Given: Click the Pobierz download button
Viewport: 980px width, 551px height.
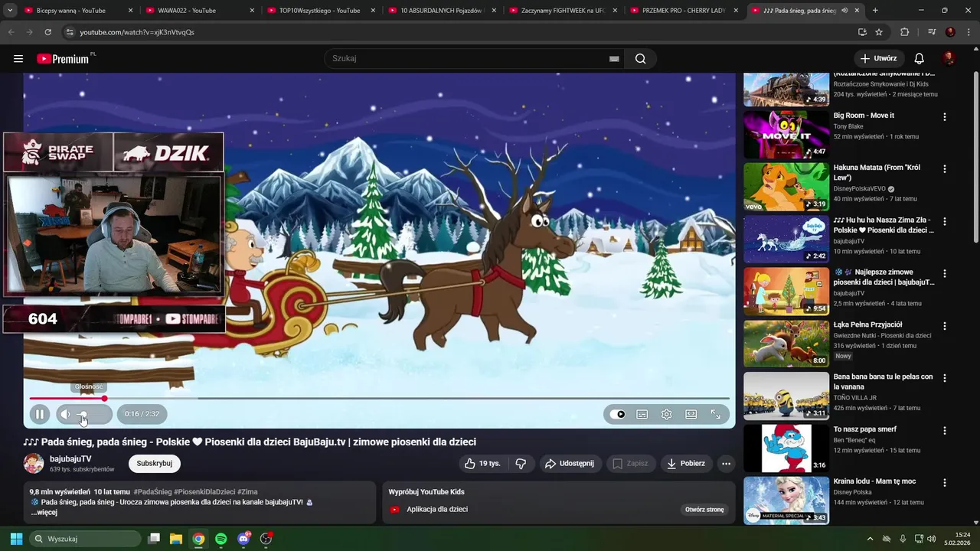Looking at the screenshot, I should pyautogui.click(x=685, y=463).
